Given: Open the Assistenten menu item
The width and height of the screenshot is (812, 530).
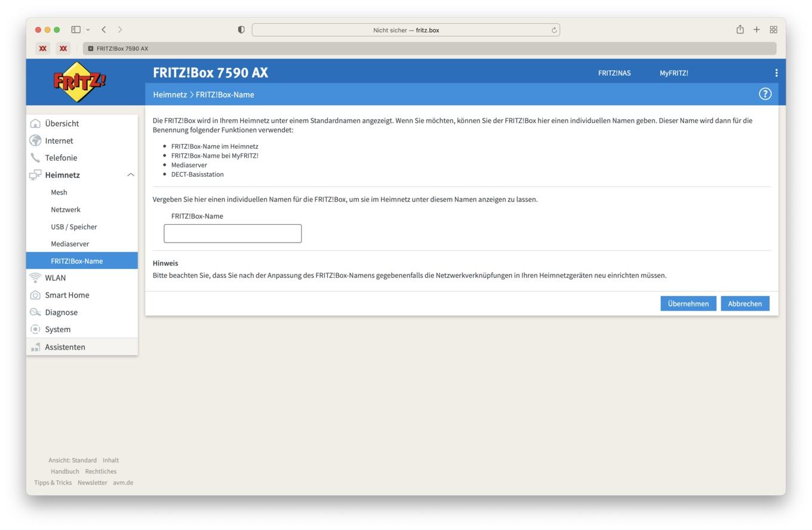Looking at the screenshot, I should [x=82, y=347].
